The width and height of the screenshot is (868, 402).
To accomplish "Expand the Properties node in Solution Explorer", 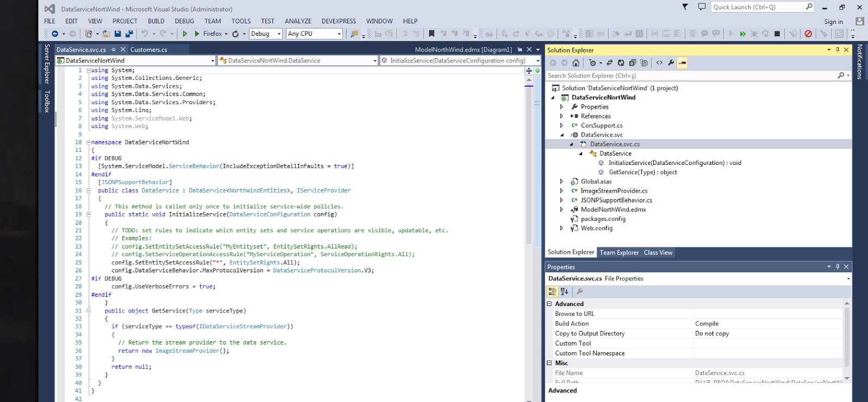I will [x=561, y=107].
